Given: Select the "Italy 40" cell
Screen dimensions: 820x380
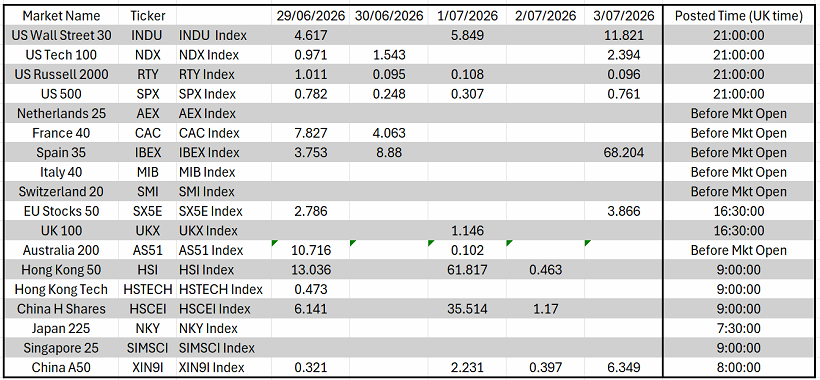Looking at the screenshot, I should [x=62, y=172].
